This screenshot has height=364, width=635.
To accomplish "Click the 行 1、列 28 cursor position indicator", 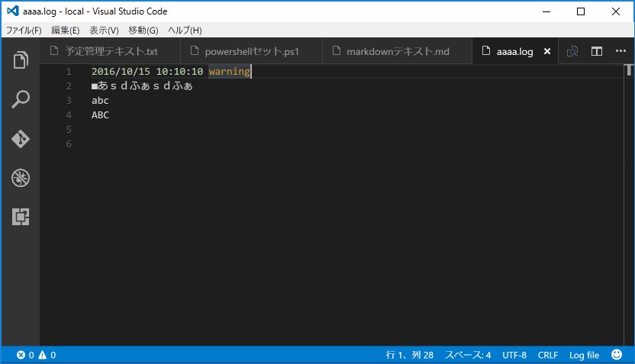I will coord(409,355).
